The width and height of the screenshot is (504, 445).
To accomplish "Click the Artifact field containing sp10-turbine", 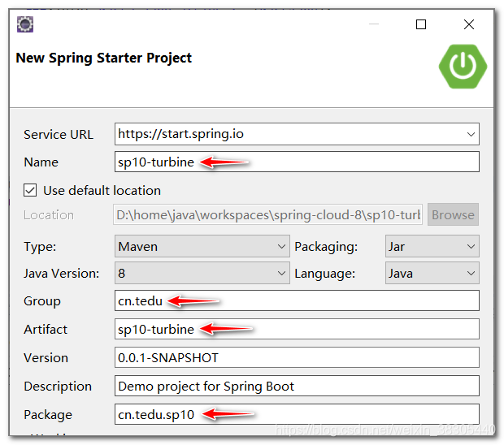I will pos(297,329).
